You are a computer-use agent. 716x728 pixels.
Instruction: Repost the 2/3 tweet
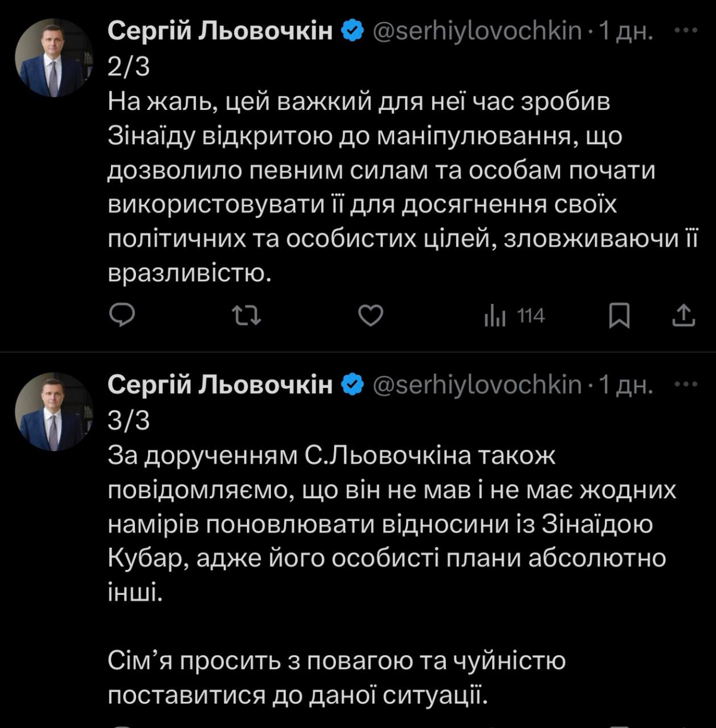[x=246, y=315]
